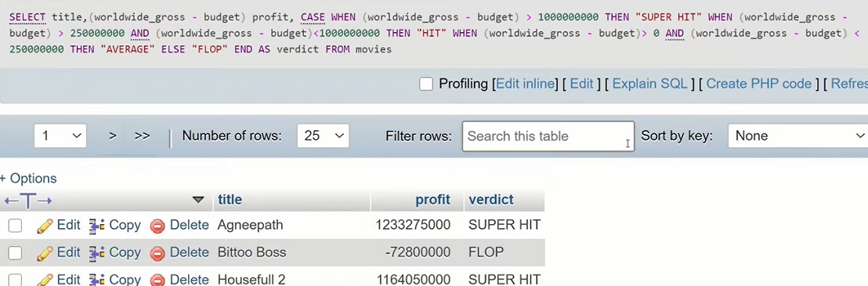Click the full texts toggle arrows icon

(x=28, y=201)
